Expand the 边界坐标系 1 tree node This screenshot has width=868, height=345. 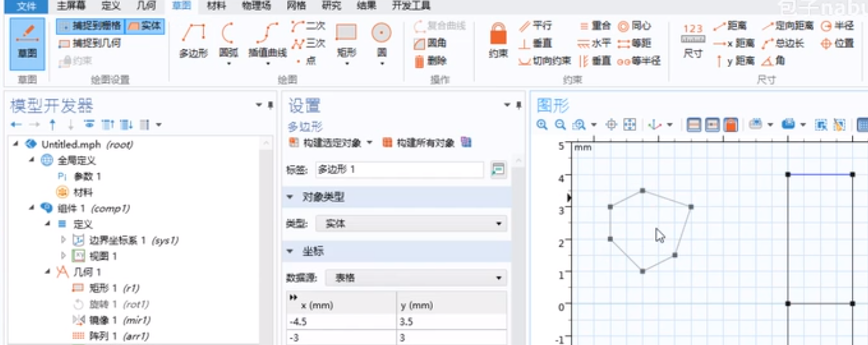pyautogui.click(x=63, y=240)
